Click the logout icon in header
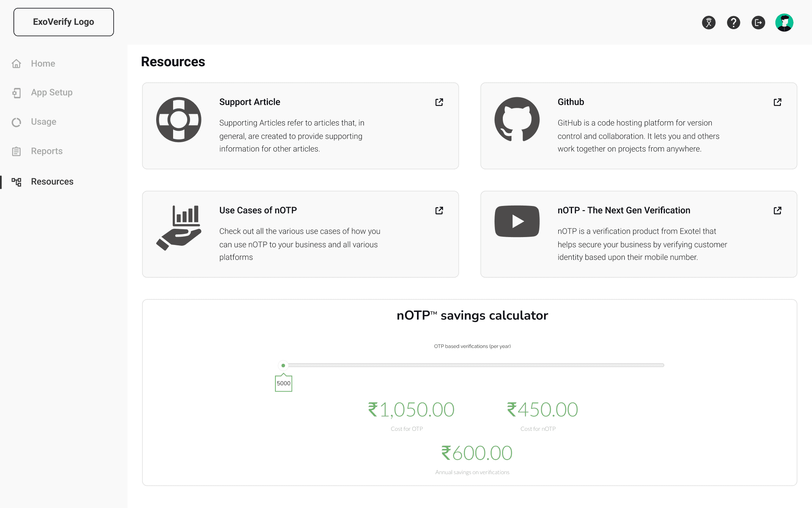 (758, 22)
